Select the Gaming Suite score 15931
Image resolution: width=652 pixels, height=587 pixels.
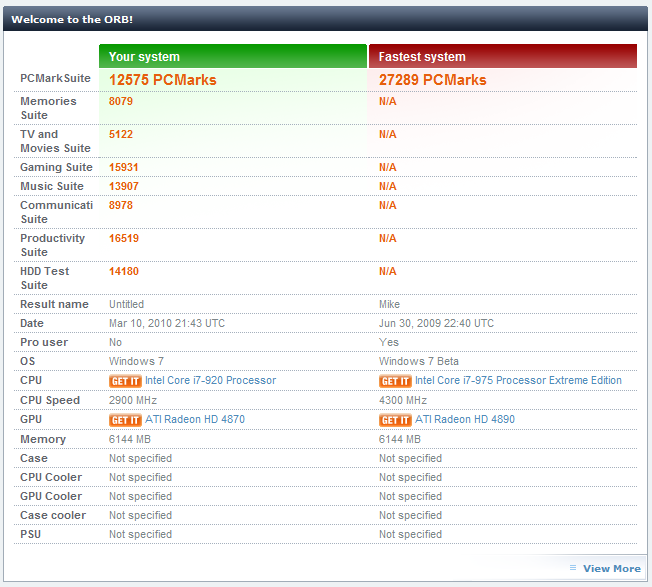(123, 167)
